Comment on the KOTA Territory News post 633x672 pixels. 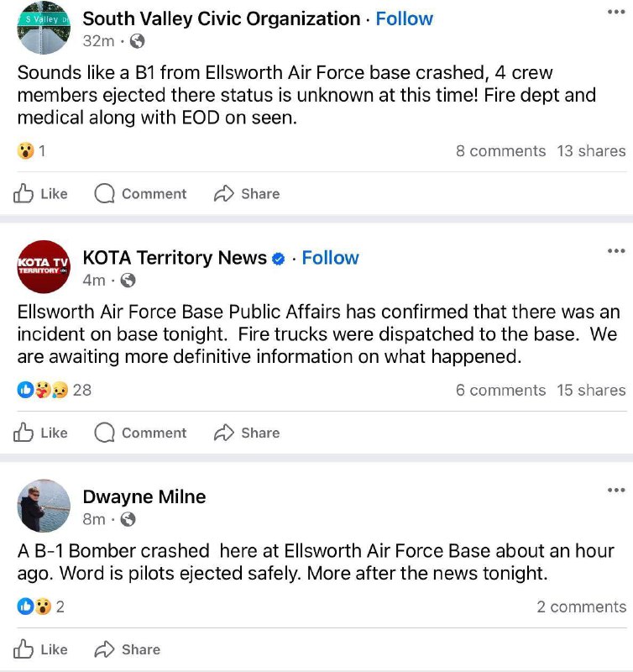(x=140, y=433)
